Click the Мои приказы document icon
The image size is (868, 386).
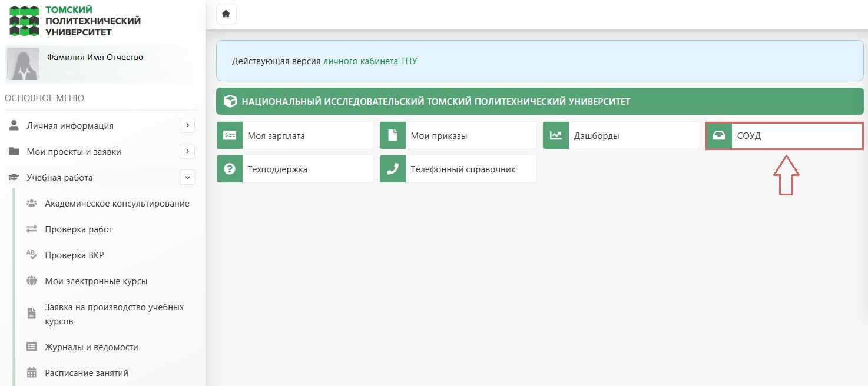(393, 136)
